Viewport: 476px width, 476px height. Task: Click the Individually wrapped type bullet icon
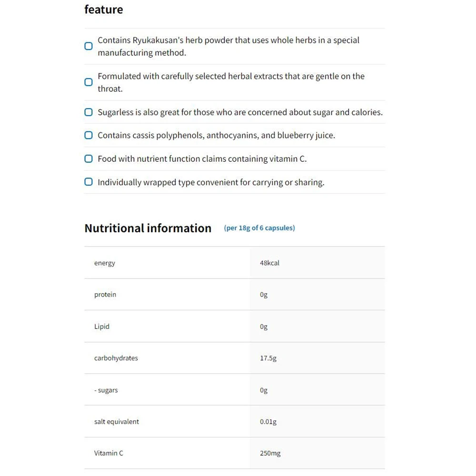[89, 182]
